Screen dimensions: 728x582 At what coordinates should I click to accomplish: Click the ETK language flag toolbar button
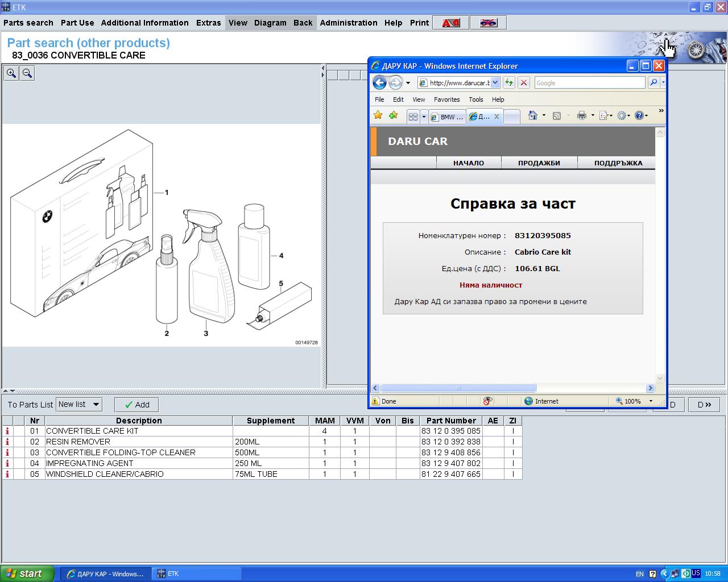point(489,23)
